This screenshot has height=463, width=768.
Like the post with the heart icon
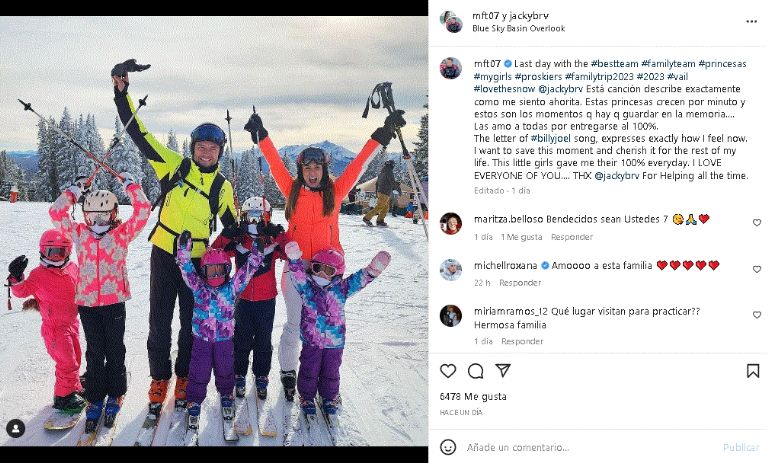(448, 371)
